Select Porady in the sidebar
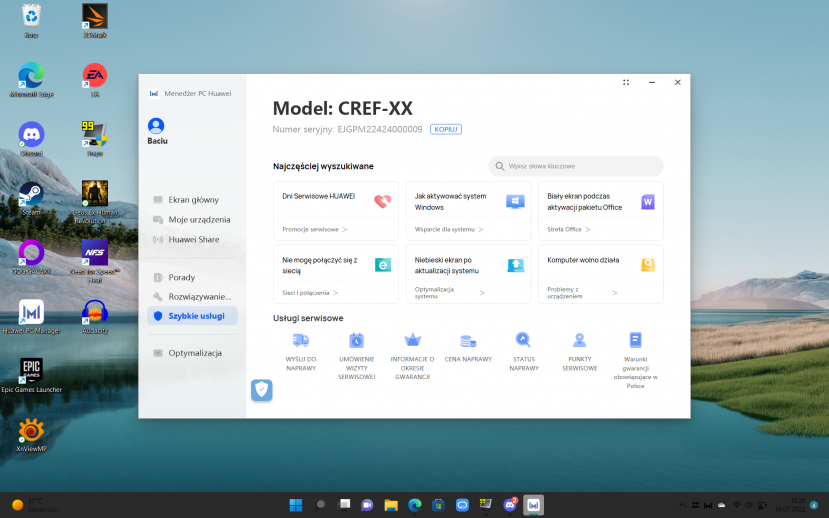829x518 pixels. click(192, 278)
